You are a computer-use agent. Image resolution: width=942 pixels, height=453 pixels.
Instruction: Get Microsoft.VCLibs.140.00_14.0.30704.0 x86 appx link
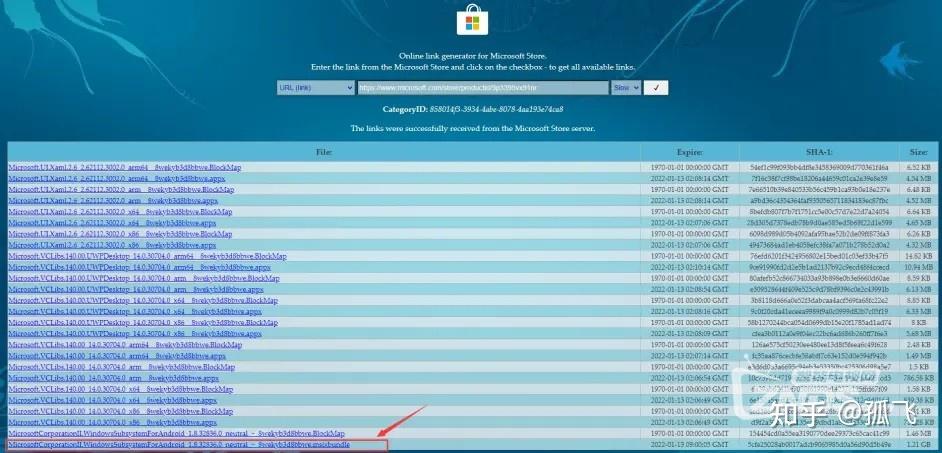click(x=112, y=422)
